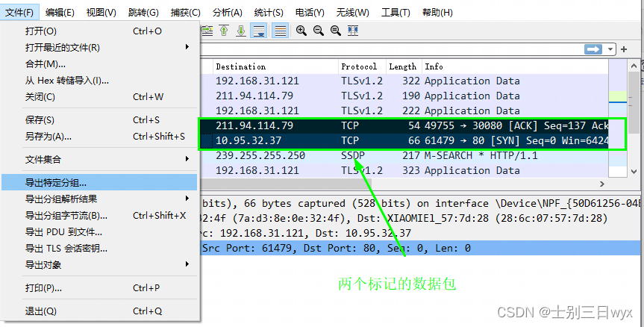Toggle packet list colorization
This screenshot has height=327, width=644.
click(x=280, y=31)
